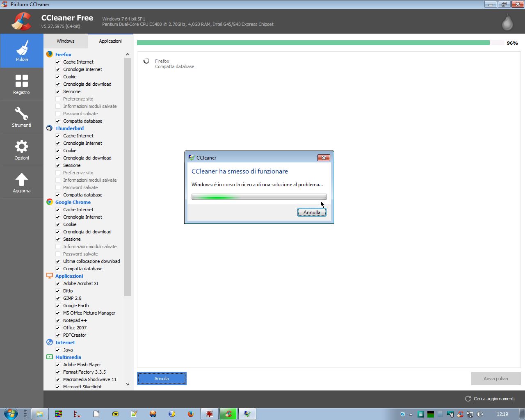Uncheck Firefox Cache Internet
Screen dimensions: 525x420
(58, 62)
